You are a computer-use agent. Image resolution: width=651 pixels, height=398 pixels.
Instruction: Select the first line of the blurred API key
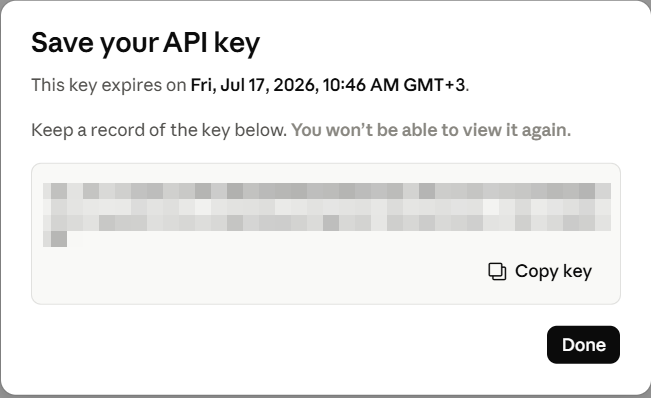tap(327, 191)
